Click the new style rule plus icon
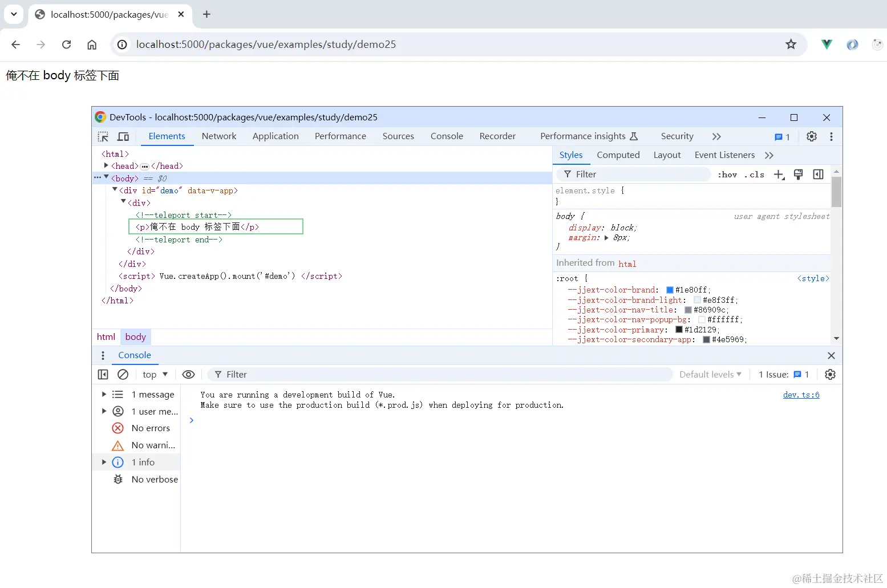Screen dimensions: 887x588 coord(779,175)
